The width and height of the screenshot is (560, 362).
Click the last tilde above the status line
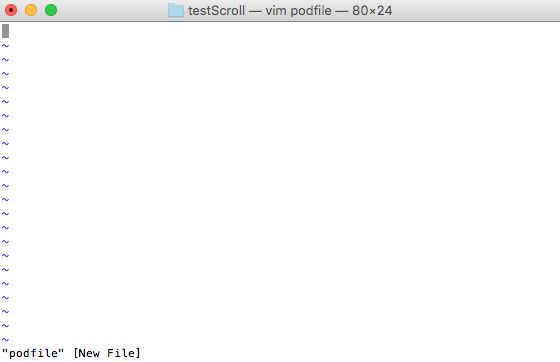5,340
